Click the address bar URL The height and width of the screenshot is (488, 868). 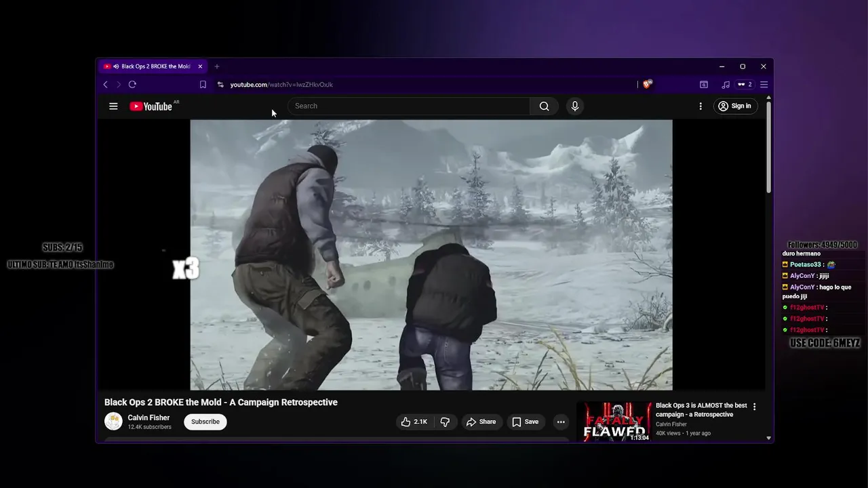click(281, 85)
